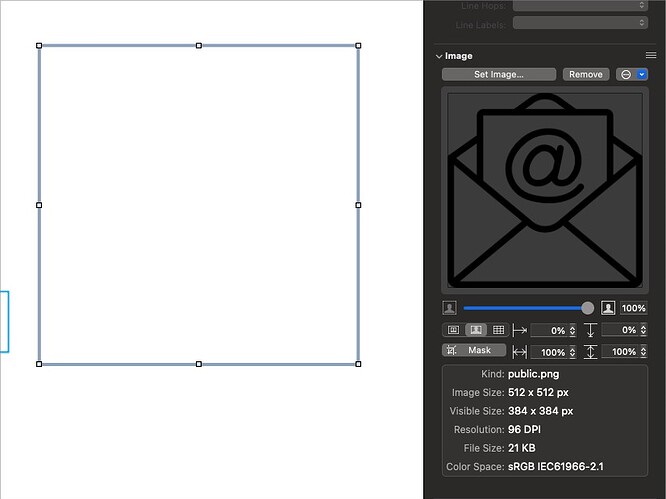Image resolution: width=666 pixels, height=499 pixels.
Task: Open the blue image action dropdown arrow
Action: 641,74
